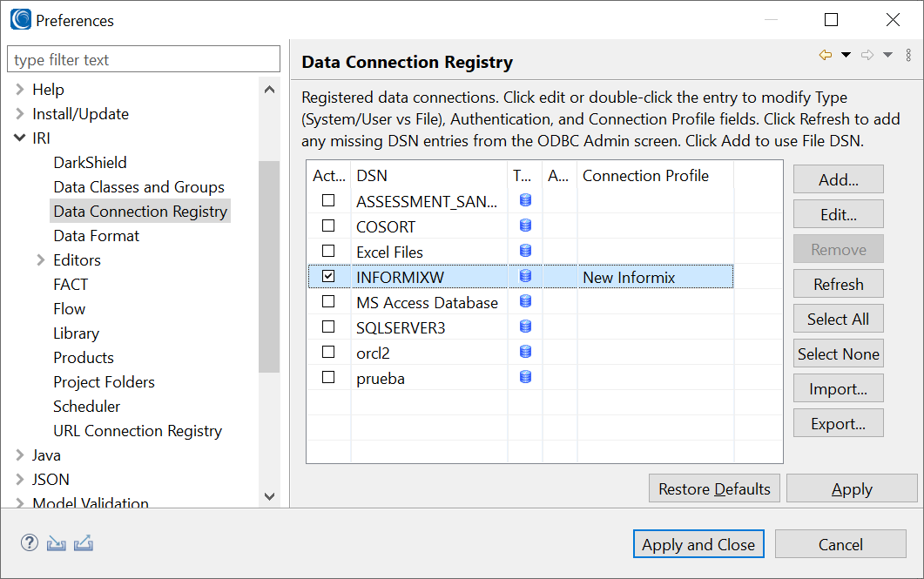
Task: Click the forward navigation arrow icon
Action: [x=867, y=56]
